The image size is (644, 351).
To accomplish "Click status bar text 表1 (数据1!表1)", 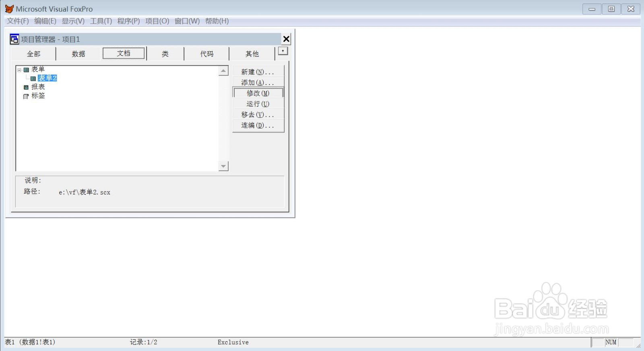I will click(x=30, y=342).
